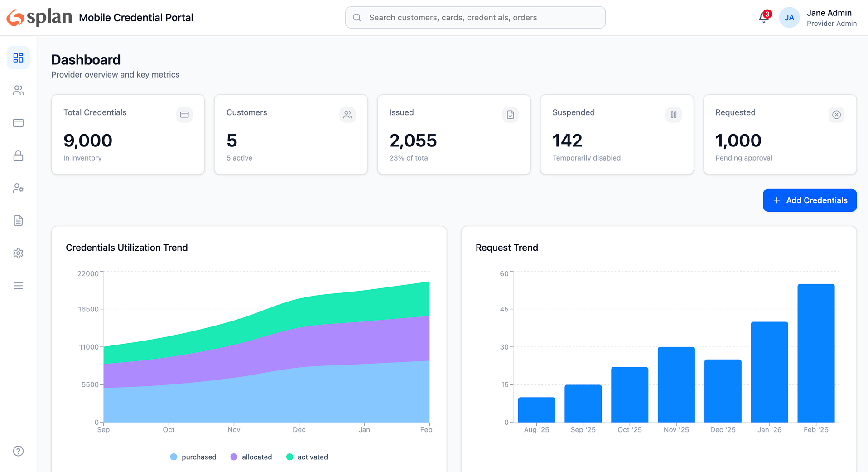The width and height of the screenshot is (868, 472).
Task: Toggle the activated series in chart legend
Action: pyautogui.click(x=307, y=457)
